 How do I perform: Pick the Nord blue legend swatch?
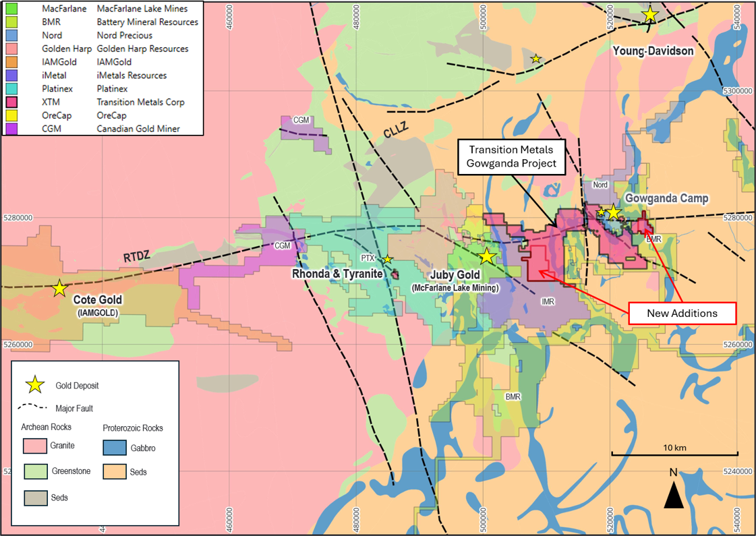[11, 35]
